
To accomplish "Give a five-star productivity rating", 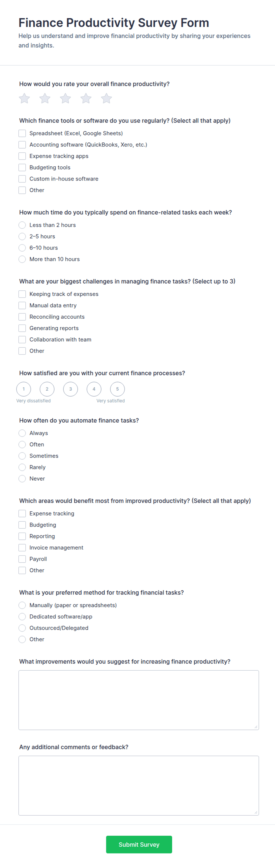I will coord(106,98).
